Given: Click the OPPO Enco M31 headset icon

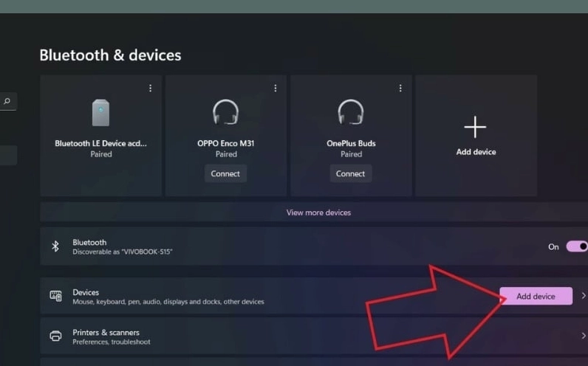Looking at the screenshot, I should click(226, 111).
